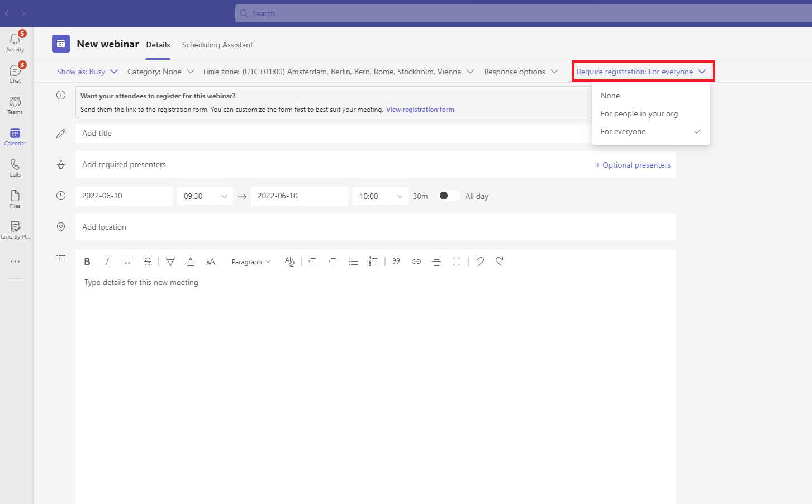Apply bold formatting
This screenshot has height=504, width=812.
87,261
